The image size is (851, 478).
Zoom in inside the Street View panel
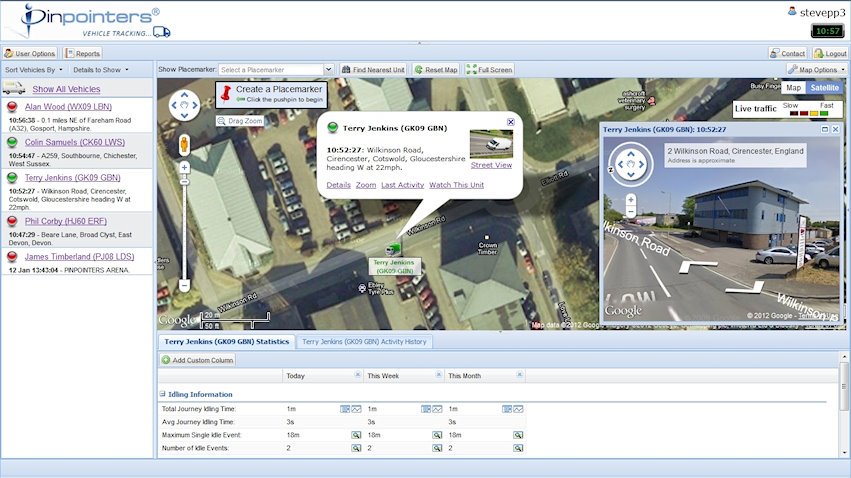pyautogui.click(x=631, y=200)
